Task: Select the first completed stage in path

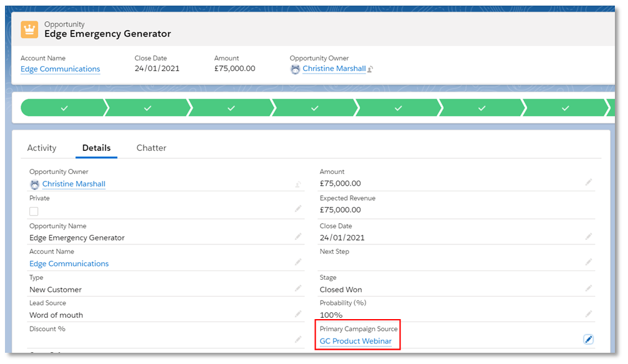Action: pos(64,108)
